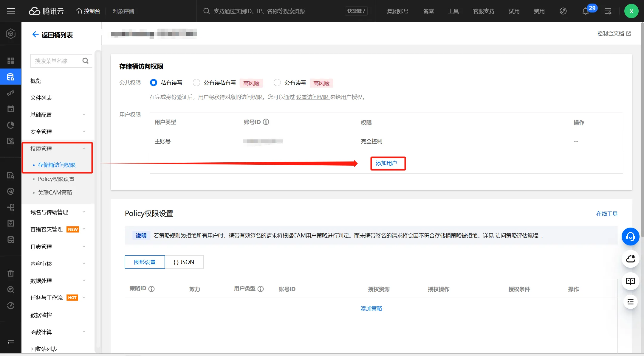Click the back arrow to bucket list
Image resolution: width=644 pixels, height=356 pixels.
pyautogui.click(x=35, y=35)
